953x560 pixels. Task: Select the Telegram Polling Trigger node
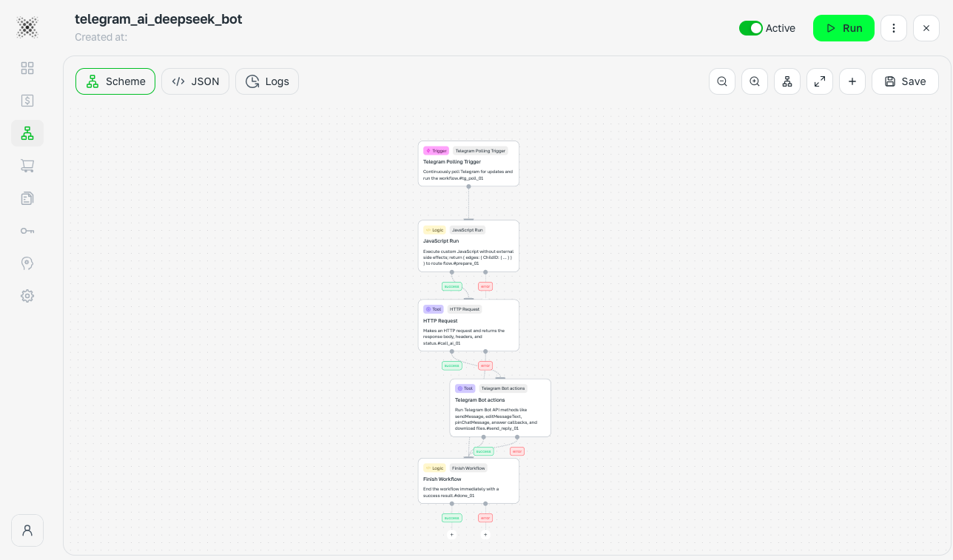[468, 163]
